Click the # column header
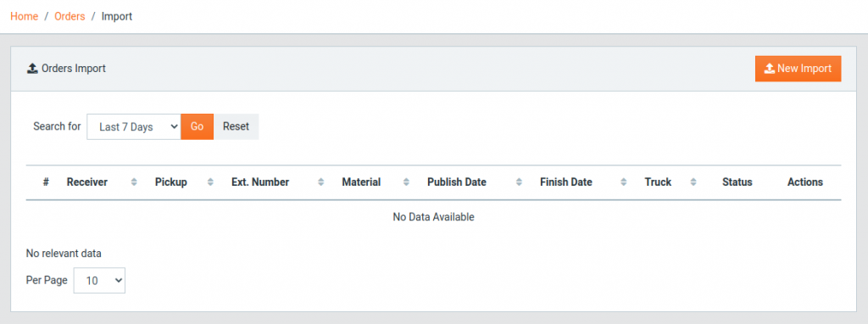868x324 pixels. 47,182
